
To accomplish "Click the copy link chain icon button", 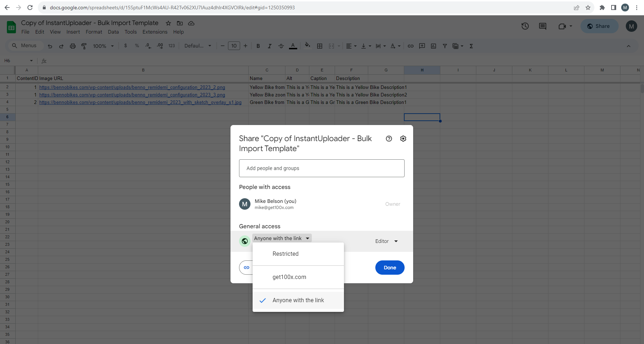I will (x=246, y=268).
